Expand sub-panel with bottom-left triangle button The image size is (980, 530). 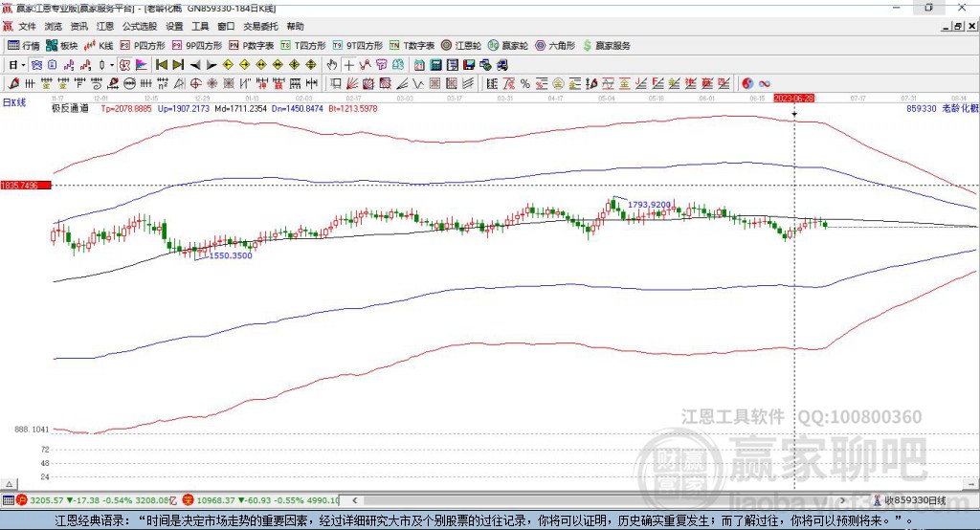pos(9,484)
